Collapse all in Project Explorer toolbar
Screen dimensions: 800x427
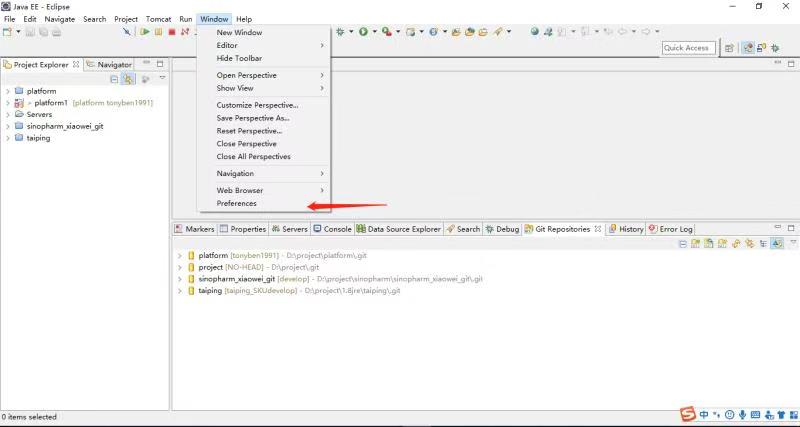tap(114, 79)
